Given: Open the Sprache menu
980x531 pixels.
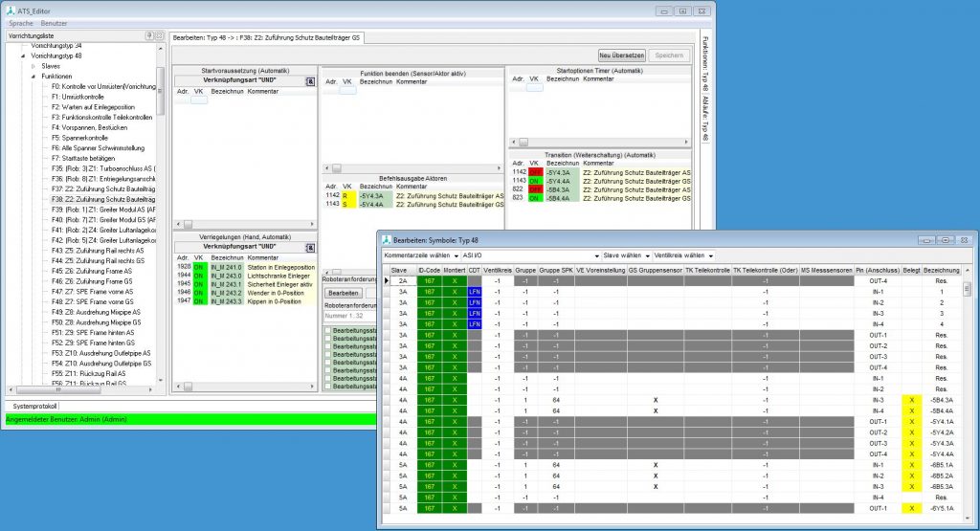Looking at the screenshot, I should point(20,22).
